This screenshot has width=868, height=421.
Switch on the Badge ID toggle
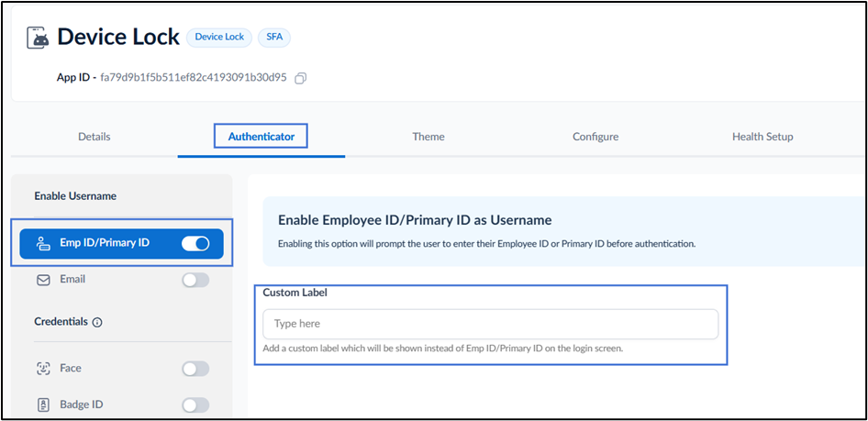coord(195,405)
